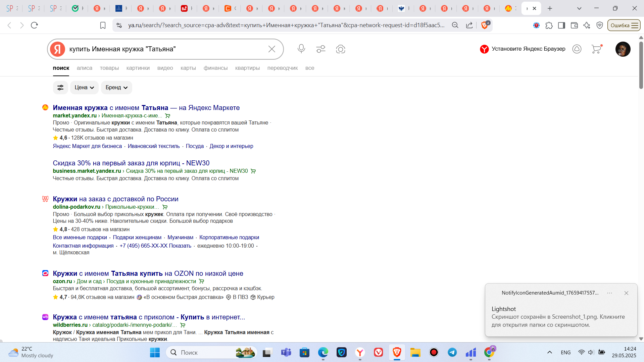Open user profile avatar
This screenshot has width=644, height=362.
pos(623,49)
